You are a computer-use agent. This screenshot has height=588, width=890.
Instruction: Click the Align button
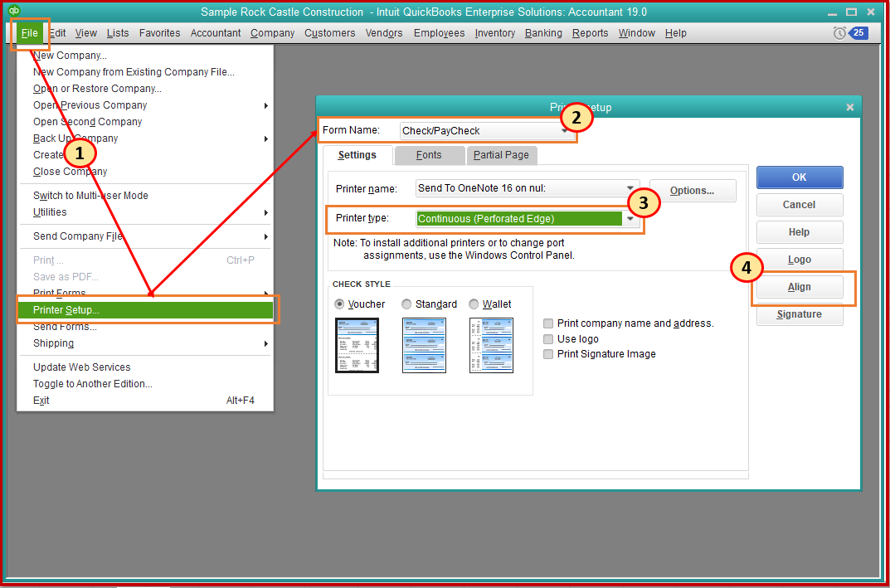800,287
